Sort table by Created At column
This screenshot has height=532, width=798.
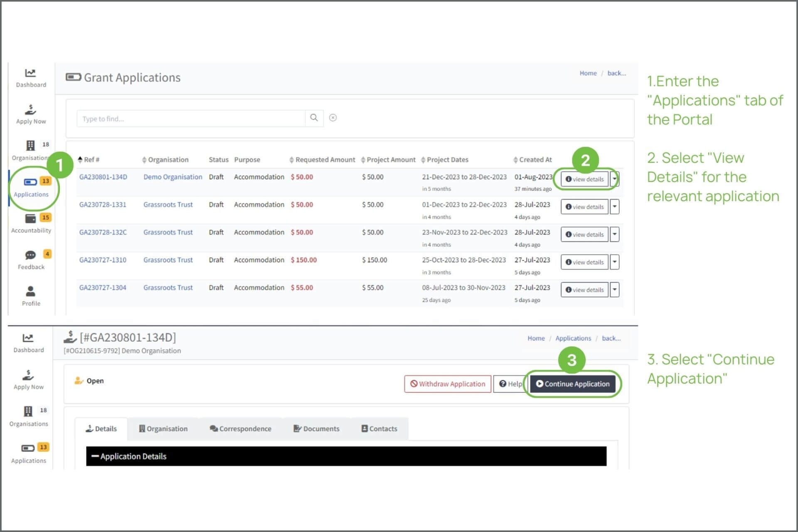[532, 160]
